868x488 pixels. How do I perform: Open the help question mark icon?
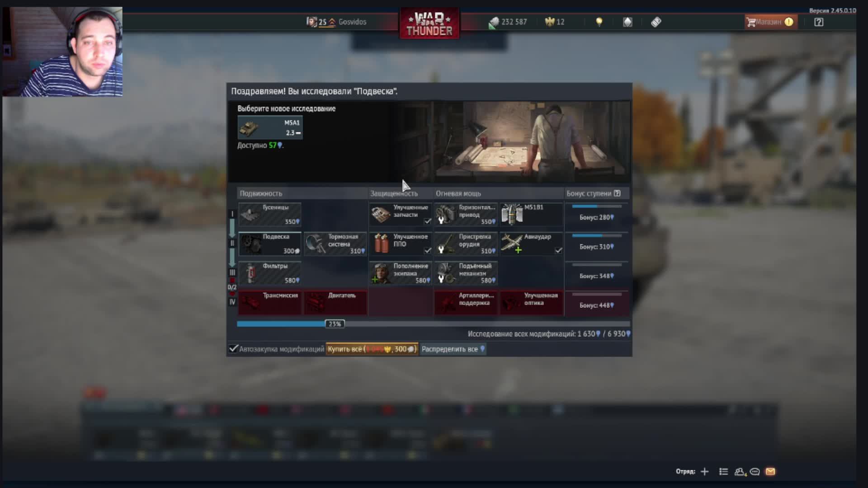coord(819,22)
